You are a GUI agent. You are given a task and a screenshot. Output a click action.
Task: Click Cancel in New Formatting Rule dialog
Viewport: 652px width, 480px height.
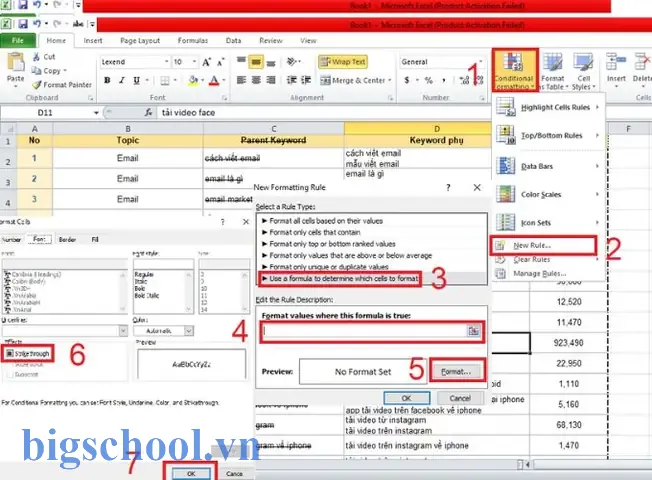(x=460, y=398)
